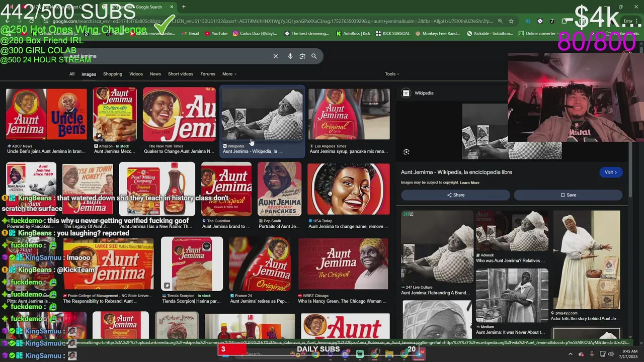Close the aunt jemima Google Search tab

[x=172, y=7]
